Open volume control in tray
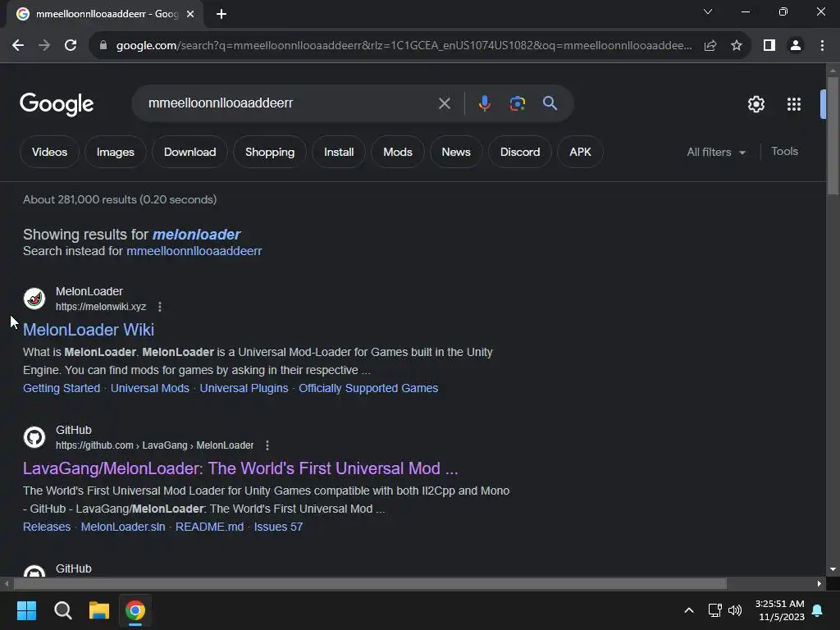 [x=735, y=610]
